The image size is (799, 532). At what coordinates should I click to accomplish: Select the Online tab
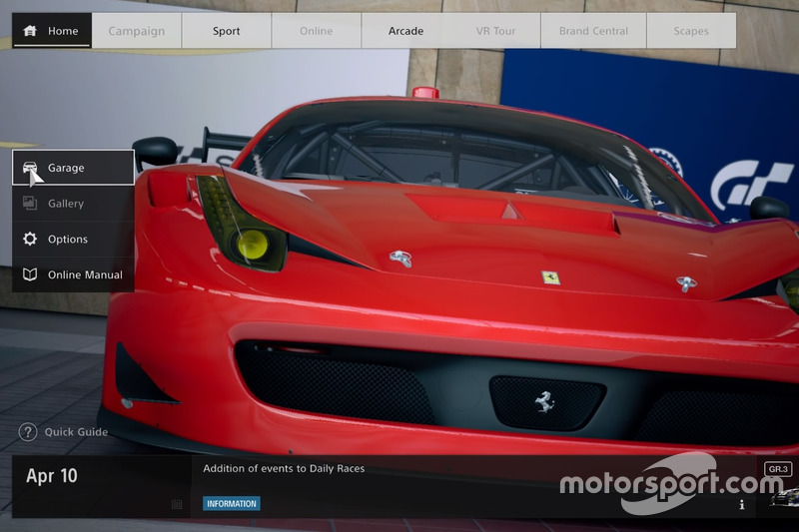pyautogui.click(x=316, y=31)
